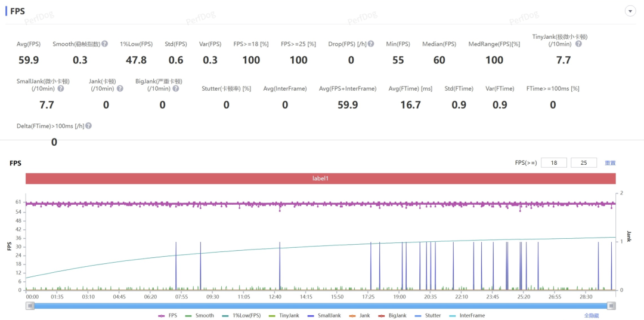Toggle the SmallJank legend entry
The image size is (644, 320).
click(x=323, y=315)
